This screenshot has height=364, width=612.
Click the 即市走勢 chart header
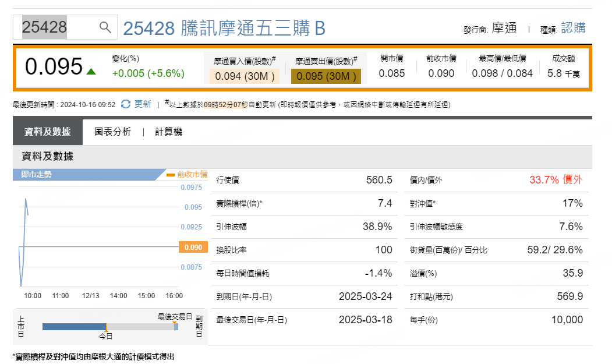[87, 174]
